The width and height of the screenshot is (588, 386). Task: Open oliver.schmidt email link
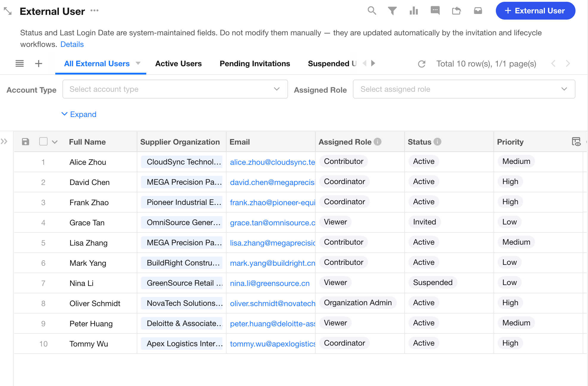(x=272, y=303)
